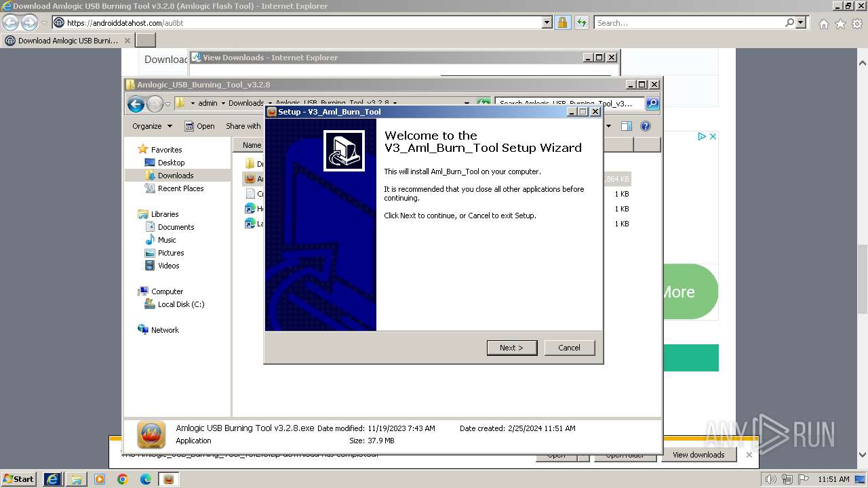Click the Setup wizard computer icon
This screenshot has height=488, width=868.
(344, 150)
